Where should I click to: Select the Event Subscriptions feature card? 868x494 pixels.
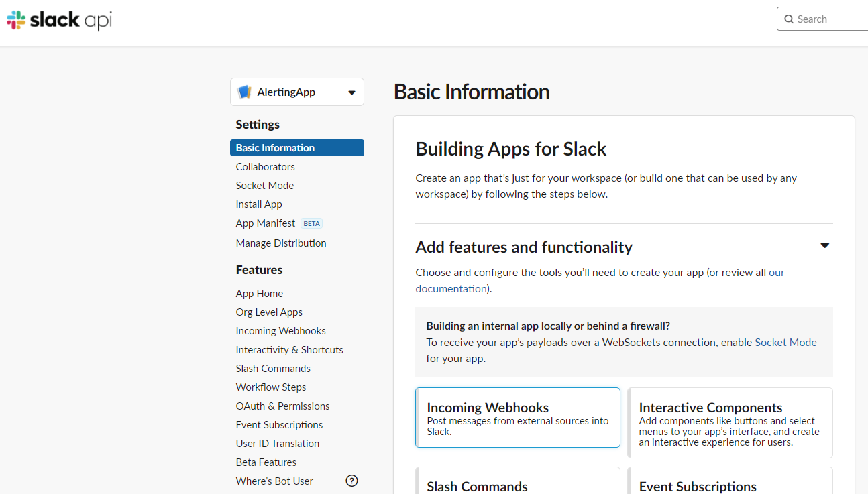click(x=730, y=481)
